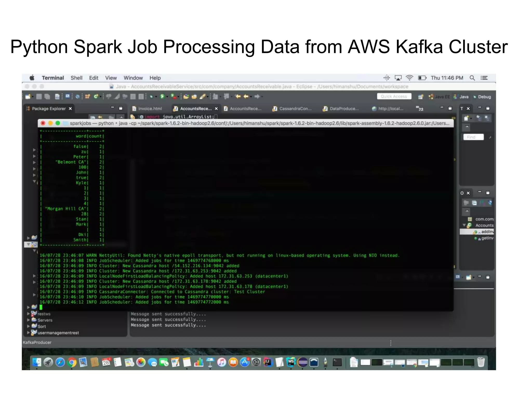
Task: Open the View menu in menu bar
Action: tap(111, 78)
